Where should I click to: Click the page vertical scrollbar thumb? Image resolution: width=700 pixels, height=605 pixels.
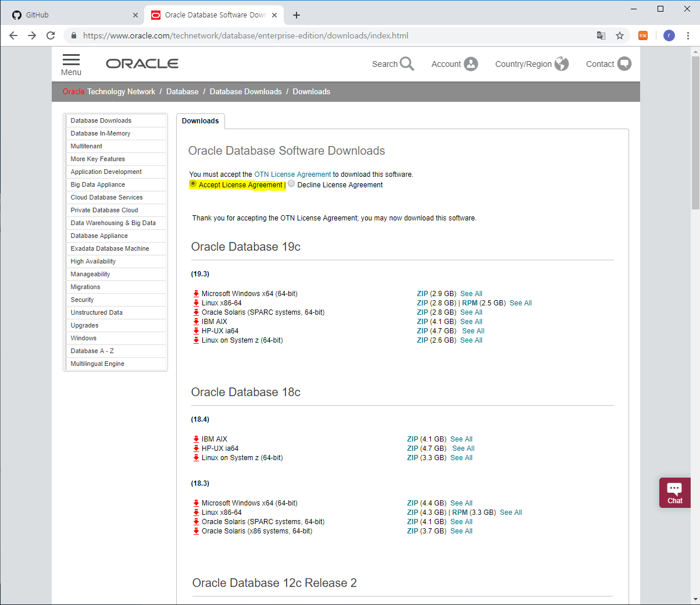695,133
